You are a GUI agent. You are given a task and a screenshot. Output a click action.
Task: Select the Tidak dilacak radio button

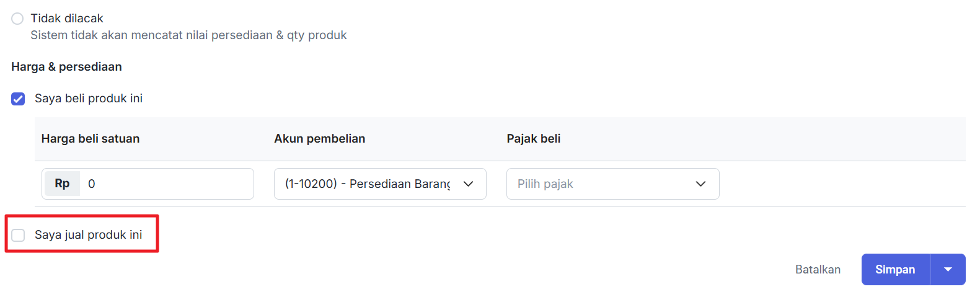17,19
